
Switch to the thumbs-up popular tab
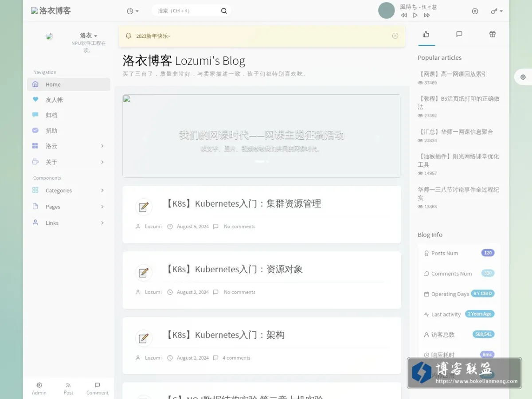[x=426, y=34]
